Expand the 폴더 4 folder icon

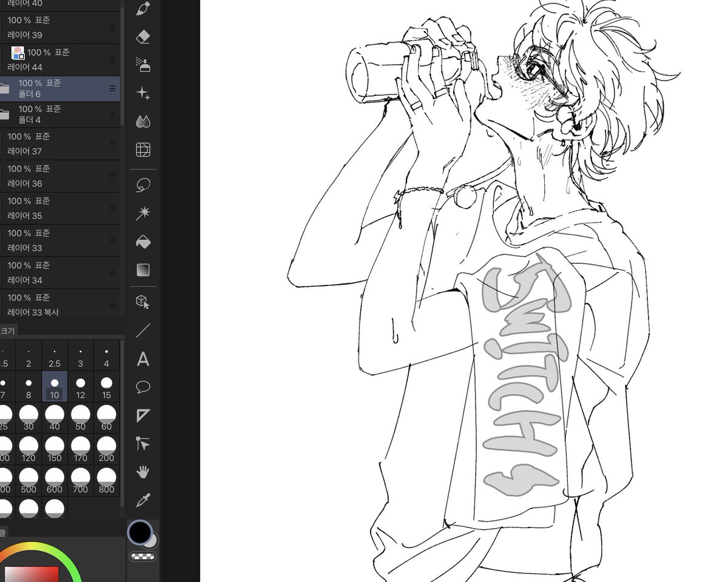click(x=4, y=115)
